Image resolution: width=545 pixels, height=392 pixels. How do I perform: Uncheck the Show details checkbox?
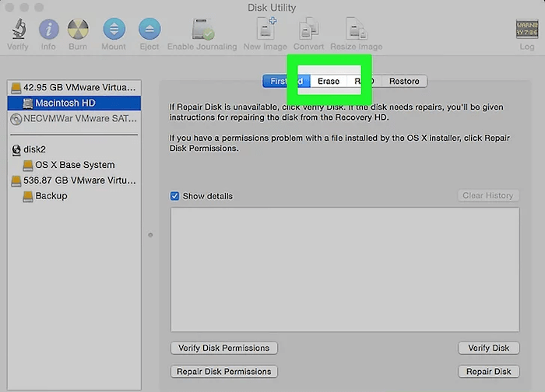[175, 196]
